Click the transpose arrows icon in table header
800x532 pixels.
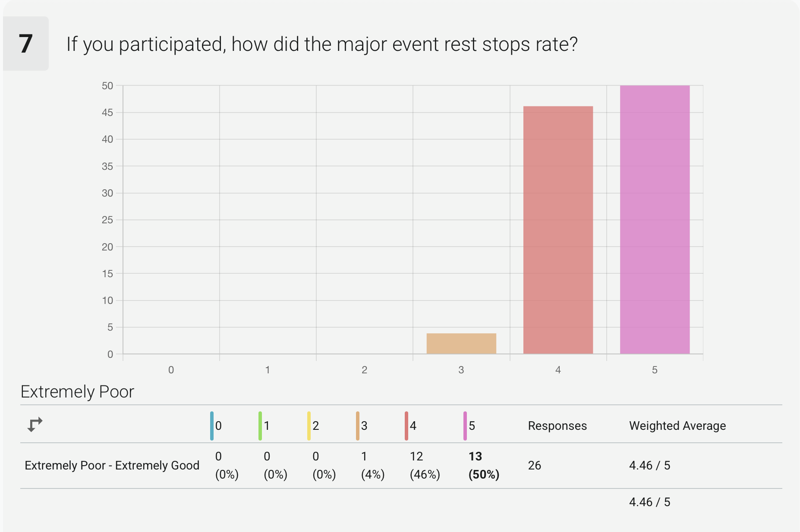point(35,425)
